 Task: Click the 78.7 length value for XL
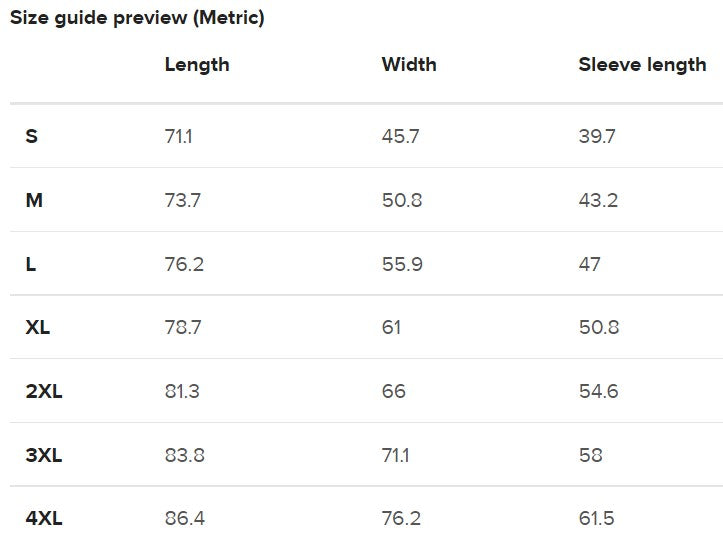(x=183, y=327)
